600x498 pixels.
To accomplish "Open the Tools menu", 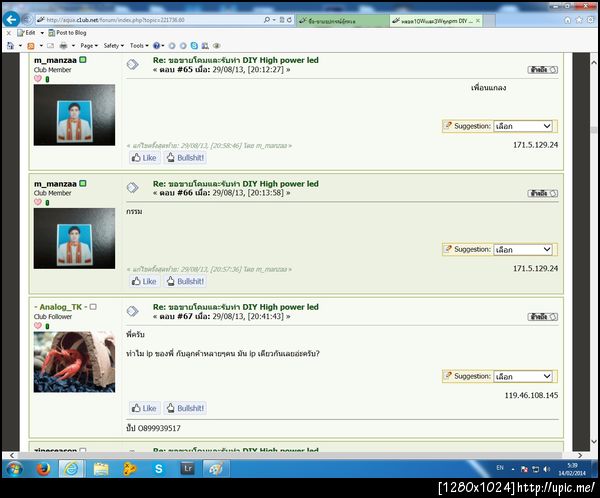I will pyautogui.click(x=139, y=46).
